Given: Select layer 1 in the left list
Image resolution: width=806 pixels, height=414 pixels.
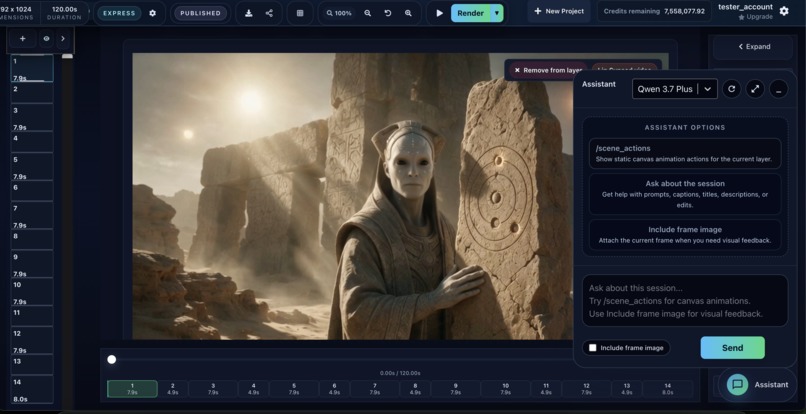Looking at the screenshot, I should click(32, 68).
